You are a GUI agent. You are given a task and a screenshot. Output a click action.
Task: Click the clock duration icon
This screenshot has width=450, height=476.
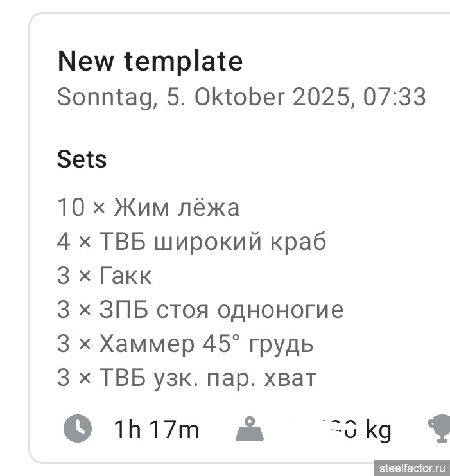(x=78, y=428)
